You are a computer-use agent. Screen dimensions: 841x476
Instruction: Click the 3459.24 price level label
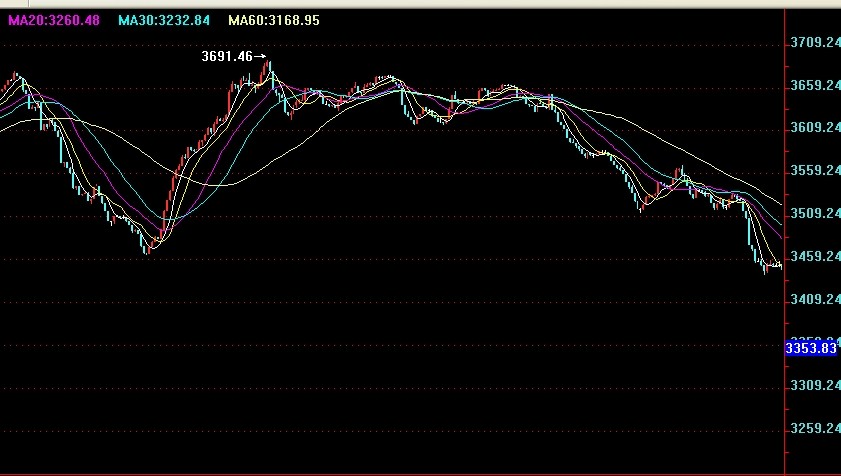(813, 257)
